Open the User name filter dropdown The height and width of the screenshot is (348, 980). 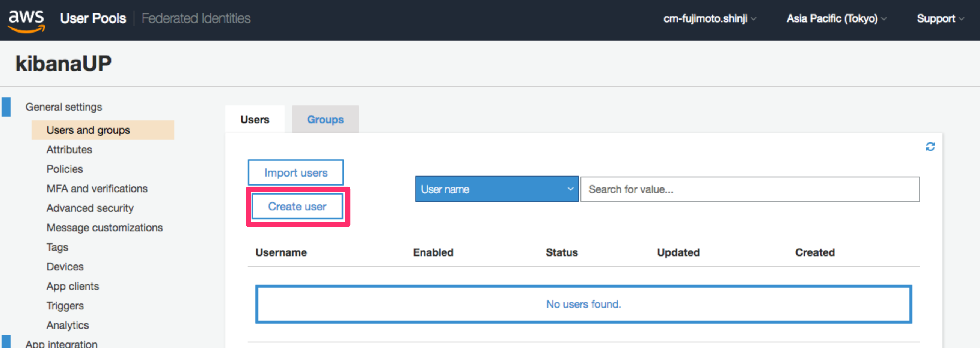[x=497, y=189]
